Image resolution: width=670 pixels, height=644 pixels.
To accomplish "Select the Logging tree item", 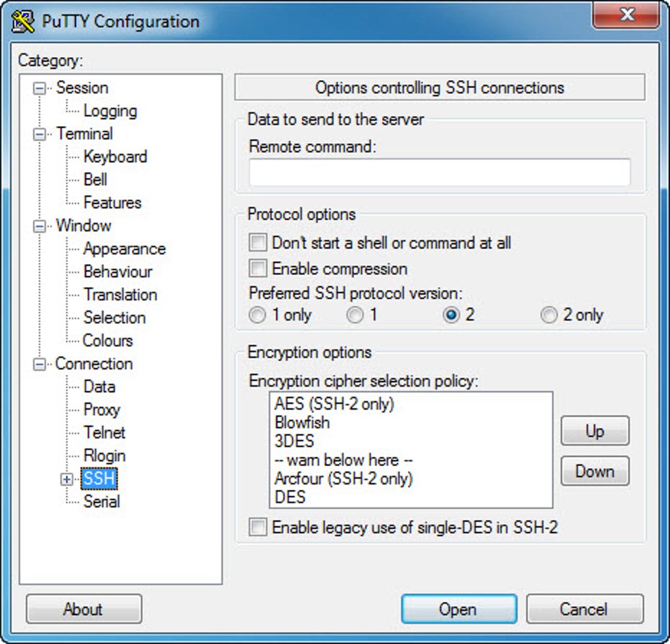I will tap(110, 111).
